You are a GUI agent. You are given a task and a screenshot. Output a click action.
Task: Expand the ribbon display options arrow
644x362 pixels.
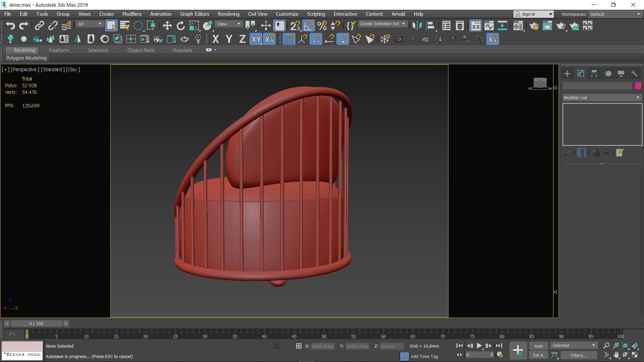point(215,50)
